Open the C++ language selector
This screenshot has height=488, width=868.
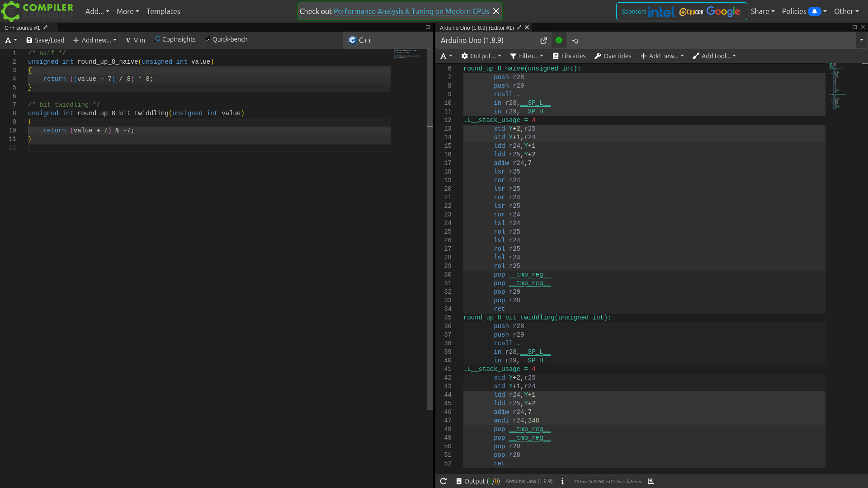[x=387, y=40]
